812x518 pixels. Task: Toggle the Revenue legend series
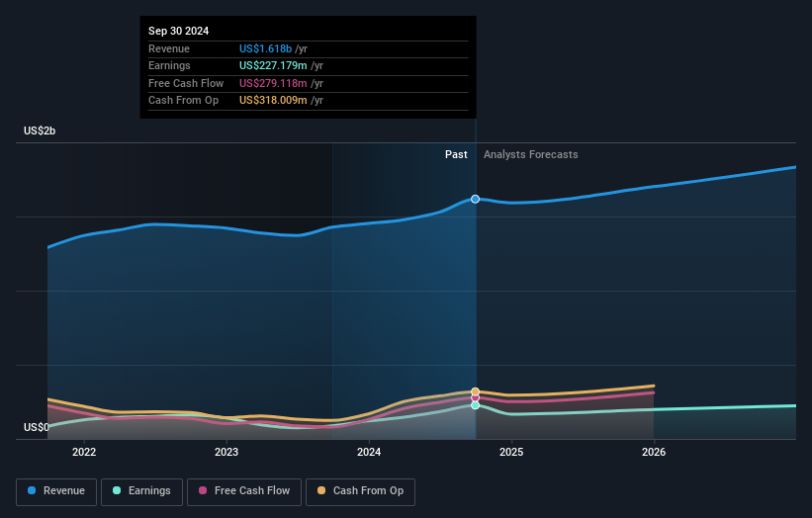(56, 491)
